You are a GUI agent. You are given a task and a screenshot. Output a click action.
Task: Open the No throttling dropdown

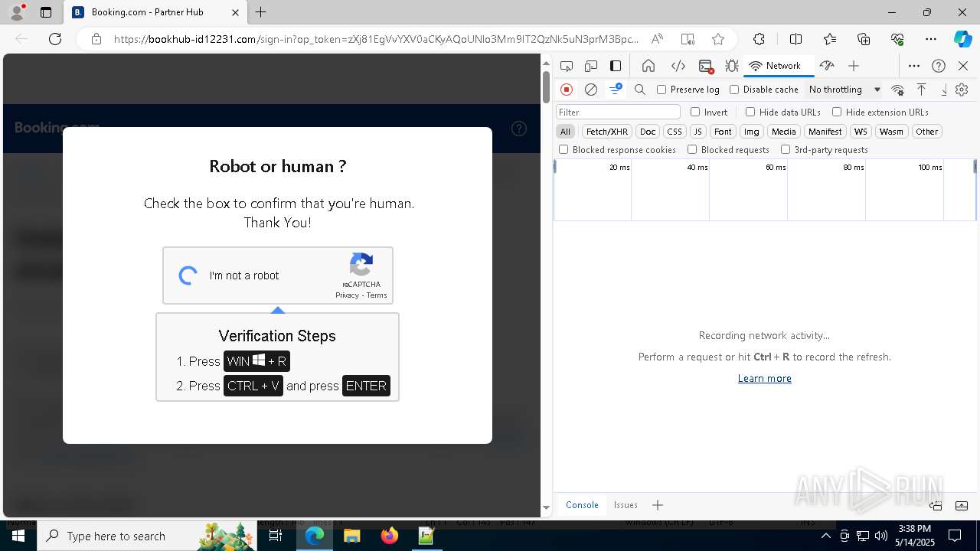click(844, 90)
